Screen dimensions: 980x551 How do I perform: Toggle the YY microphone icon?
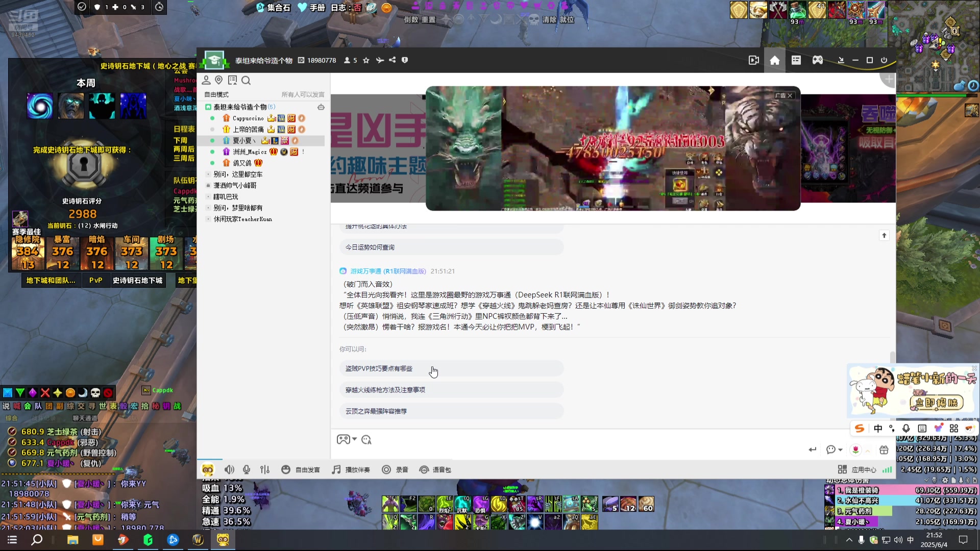pyautogui.click(x=247, y=469)
